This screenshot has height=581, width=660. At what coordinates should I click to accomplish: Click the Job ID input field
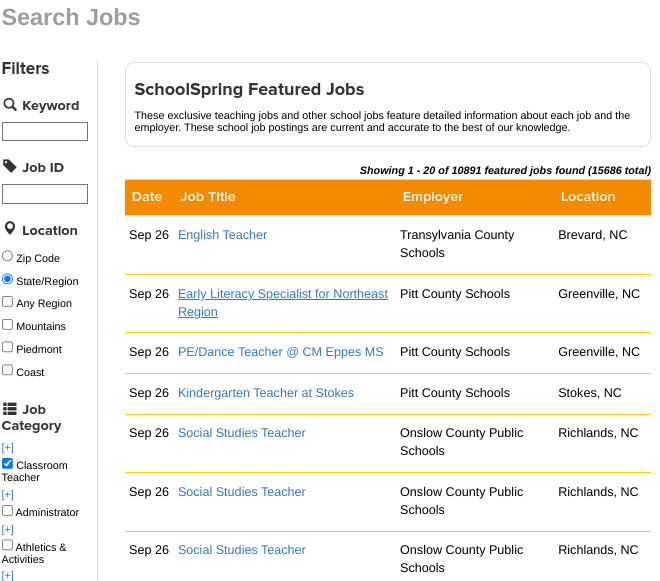[x=45, y=194]
